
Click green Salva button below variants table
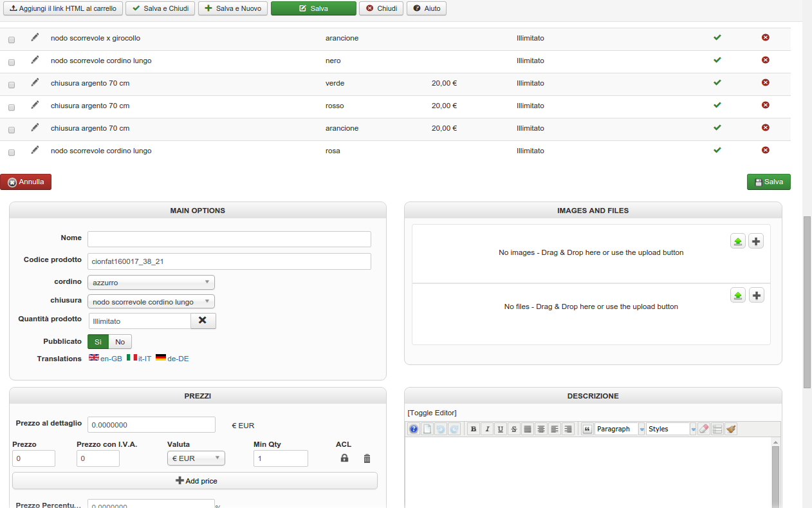tap(769, 182)
